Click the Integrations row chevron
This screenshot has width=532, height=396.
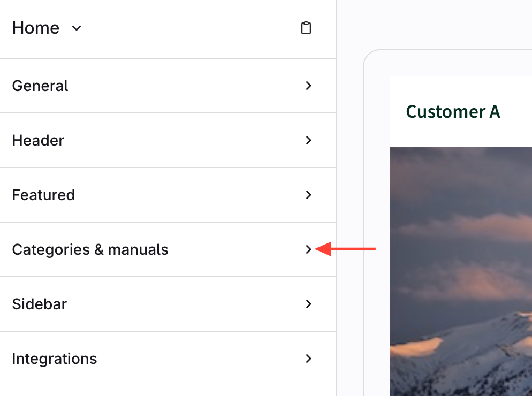coord(308,359)
